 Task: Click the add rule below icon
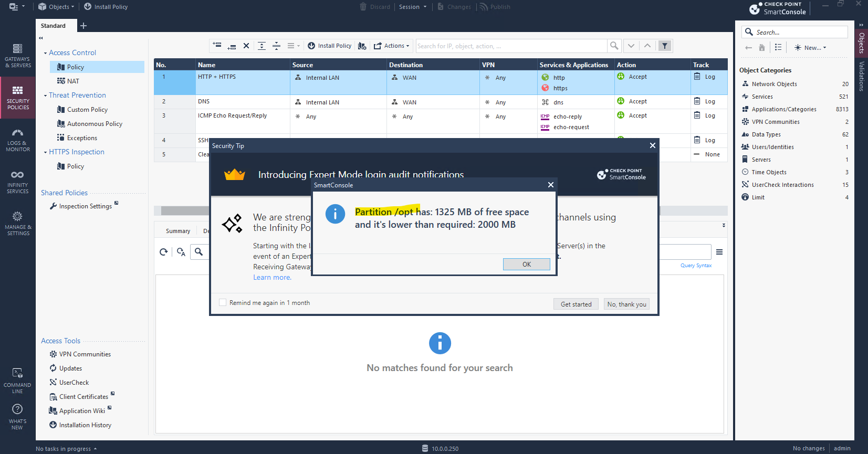point(232,46)
